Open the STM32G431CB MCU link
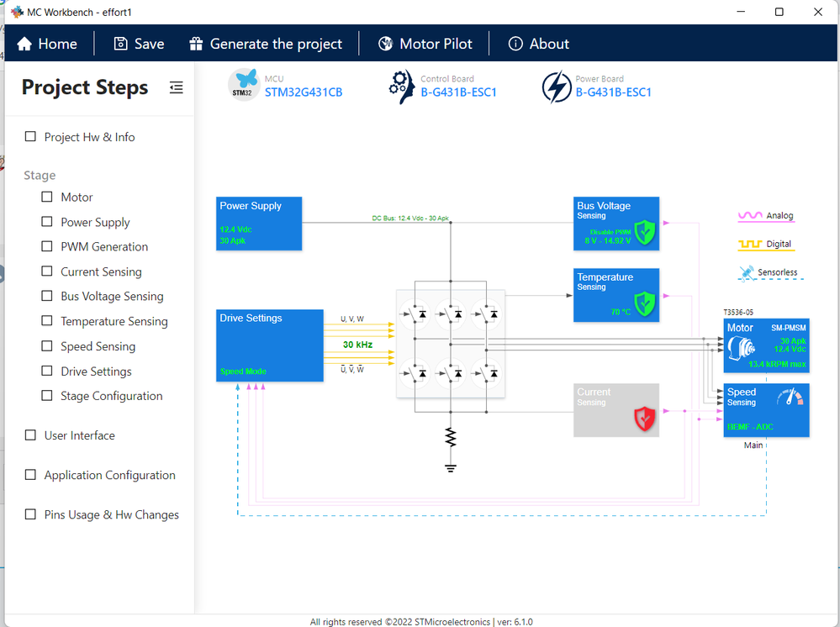 coord(304,92)
